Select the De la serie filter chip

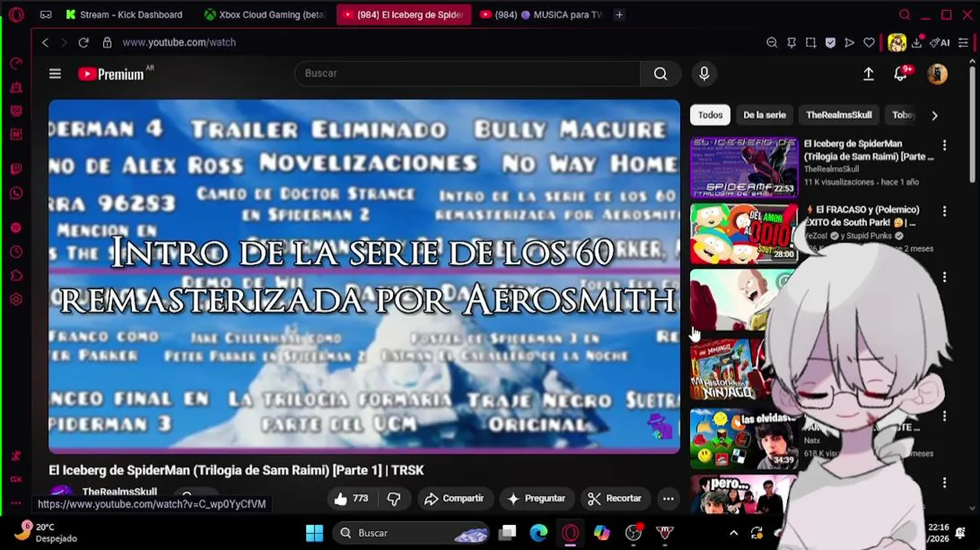pos(764,115)
